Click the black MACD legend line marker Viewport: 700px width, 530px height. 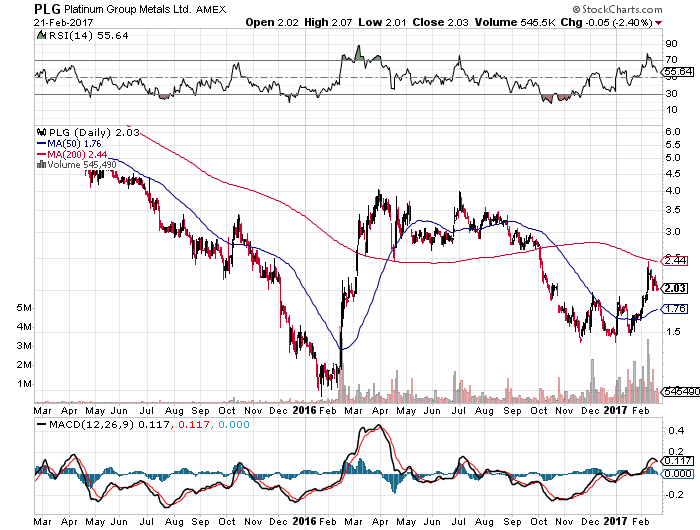point(42,424)
